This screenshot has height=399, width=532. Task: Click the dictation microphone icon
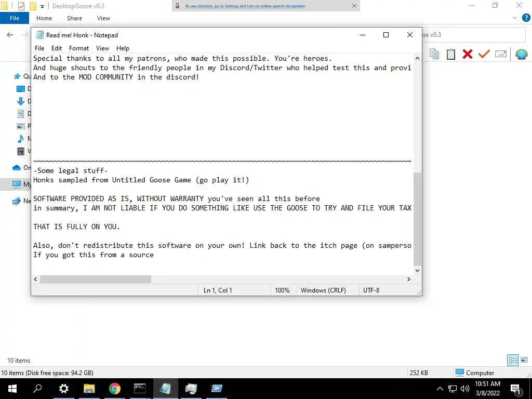pyautogui.click(x=178, y=6)
